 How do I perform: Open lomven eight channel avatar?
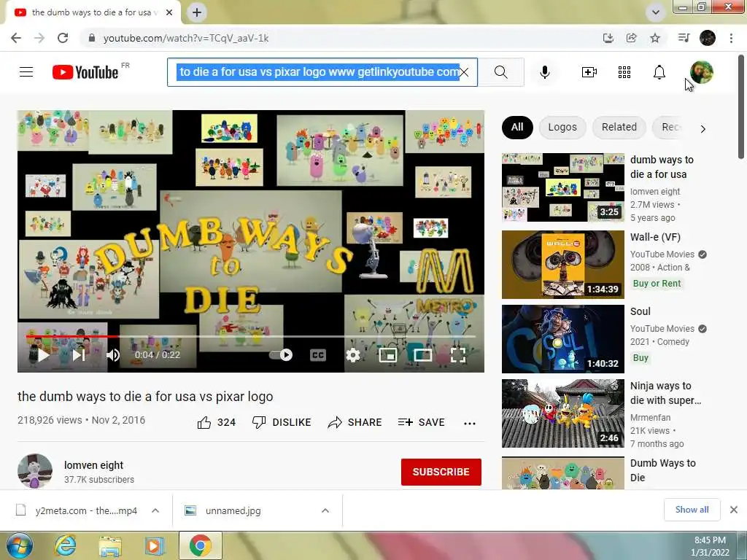35,472
